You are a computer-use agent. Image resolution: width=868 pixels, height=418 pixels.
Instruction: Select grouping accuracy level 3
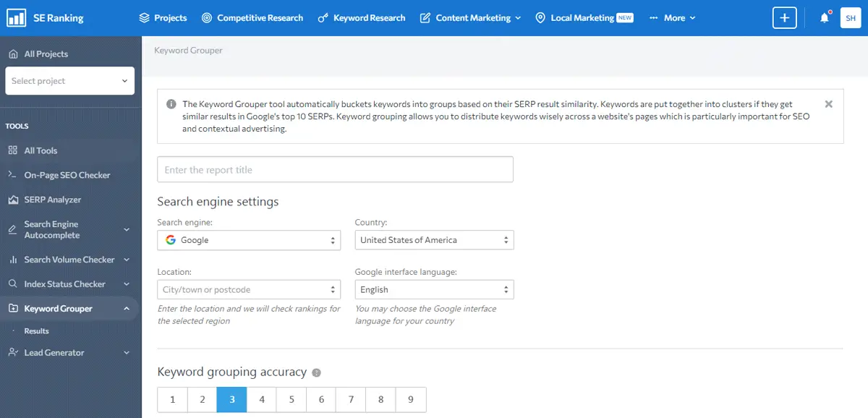click(232, 399)
